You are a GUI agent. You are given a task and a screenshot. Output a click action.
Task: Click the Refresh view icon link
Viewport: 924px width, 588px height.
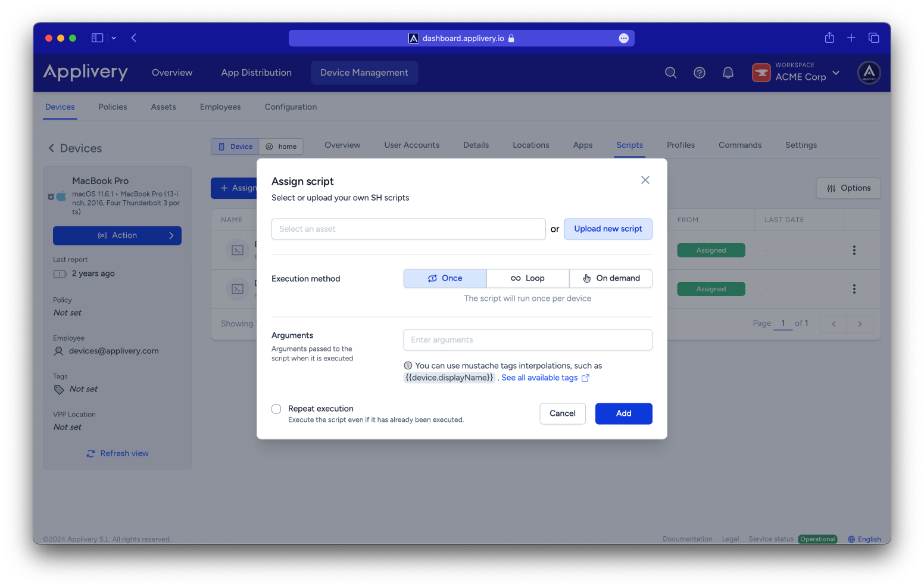117,453
